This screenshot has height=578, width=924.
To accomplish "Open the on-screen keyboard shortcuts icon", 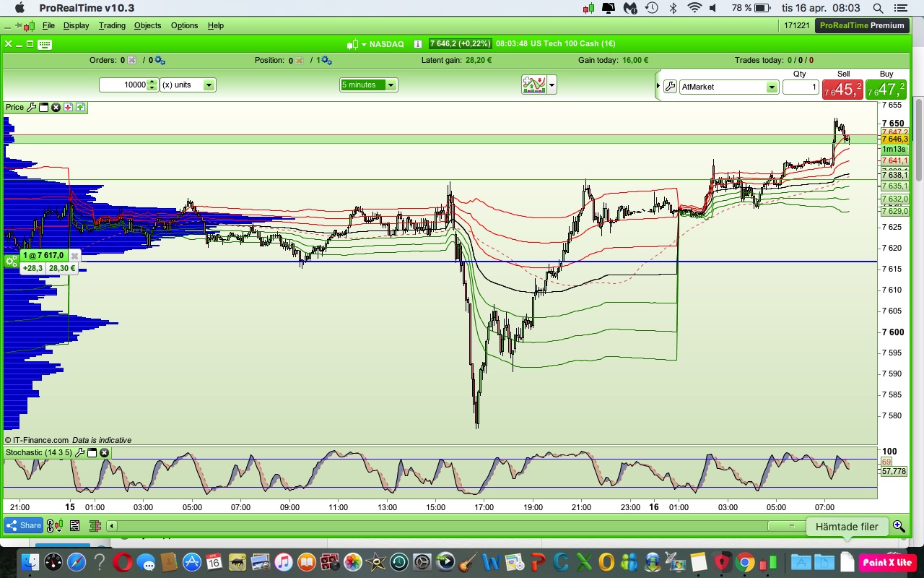I will point(44,44).
